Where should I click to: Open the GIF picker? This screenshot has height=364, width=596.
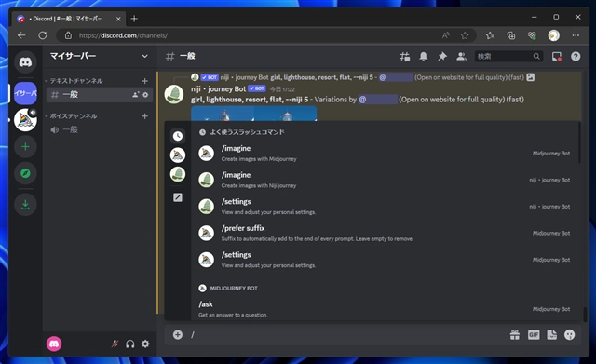(x=534, y=335)
